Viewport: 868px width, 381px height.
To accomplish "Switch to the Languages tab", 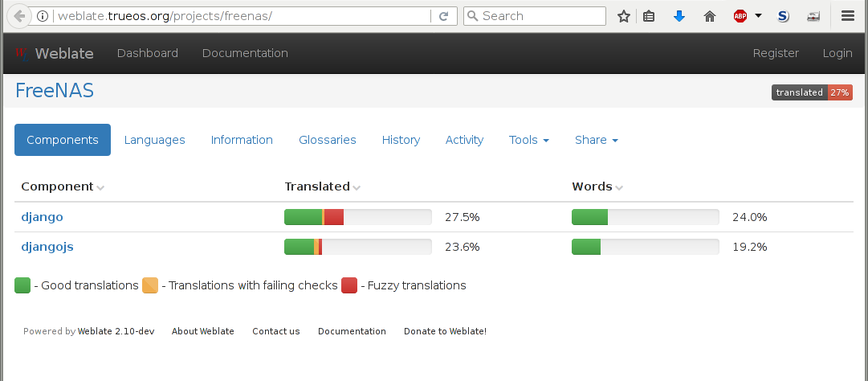I will point(154,140).
